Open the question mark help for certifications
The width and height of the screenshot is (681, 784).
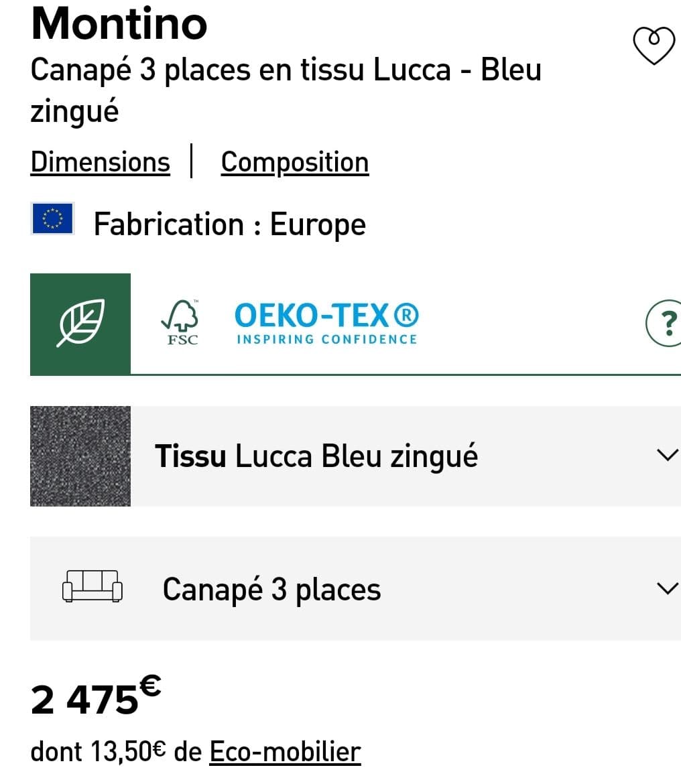pos(664,324)
